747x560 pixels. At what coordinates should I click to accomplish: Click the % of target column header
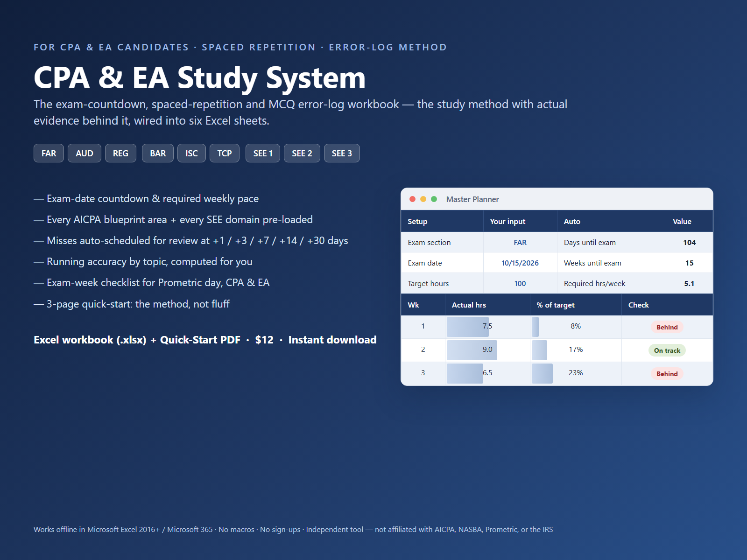[x=576, y=305]
